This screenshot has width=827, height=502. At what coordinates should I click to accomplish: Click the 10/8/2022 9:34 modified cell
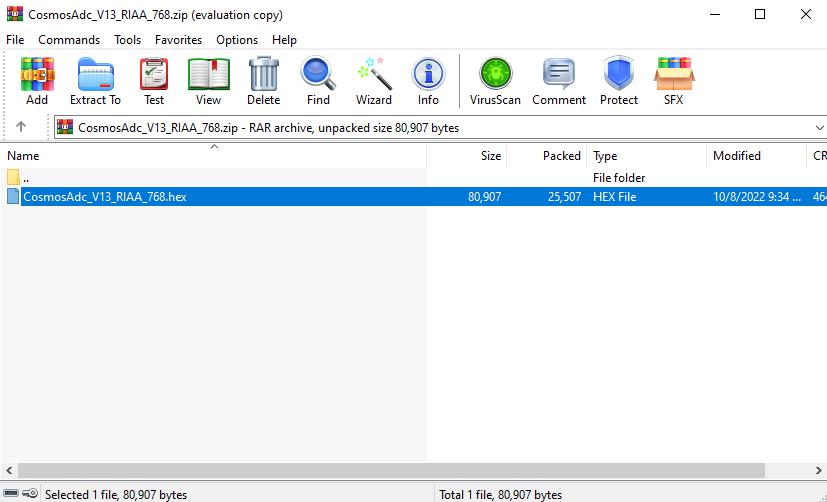[x=757, y=197]
